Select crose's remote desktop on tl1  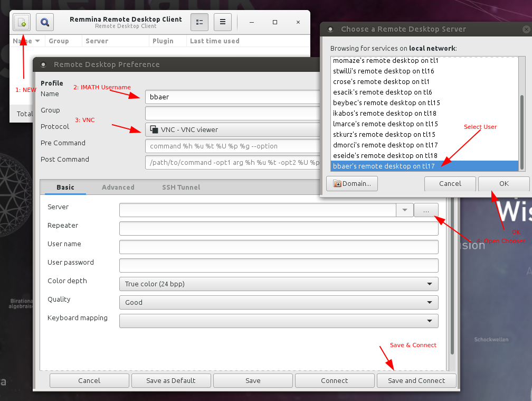point(424,81)
